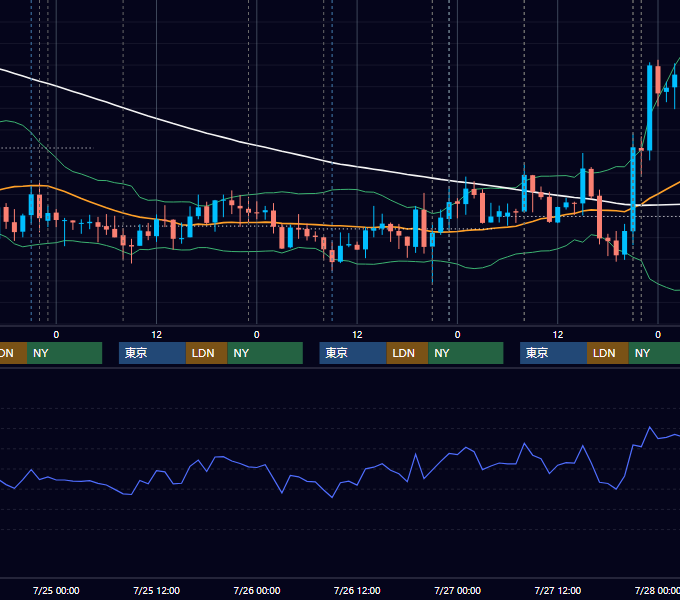Select the NY session block starting 7/27 evening
Image resolution: width=680 pixels, height=600 pixels.
pos(654,353)
